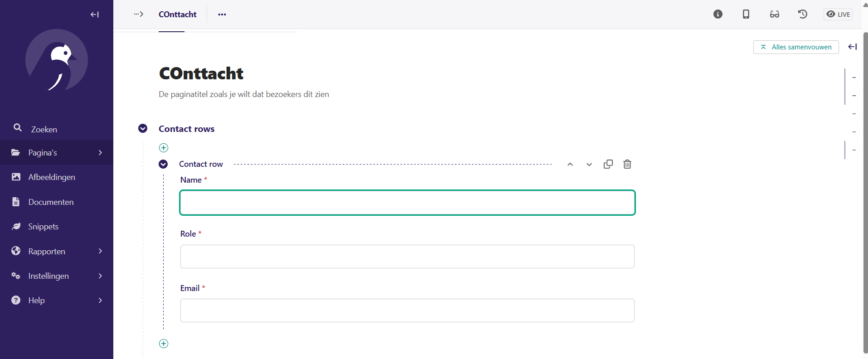Open the page history icon
Image resolution: width=868 pixels, height=359 pixels.
[x=802, y=14]
